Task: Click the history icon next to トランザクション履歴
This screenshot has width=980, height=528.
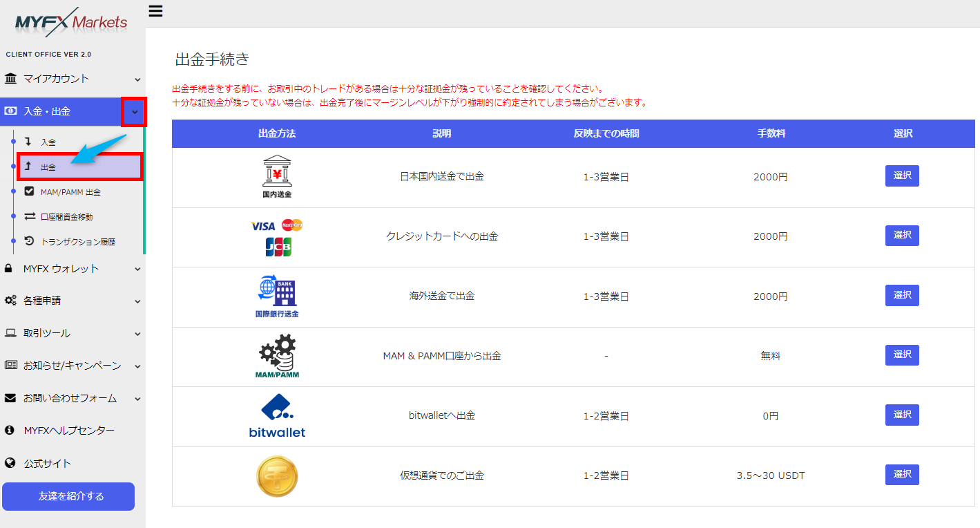Action: pos(29,241)
